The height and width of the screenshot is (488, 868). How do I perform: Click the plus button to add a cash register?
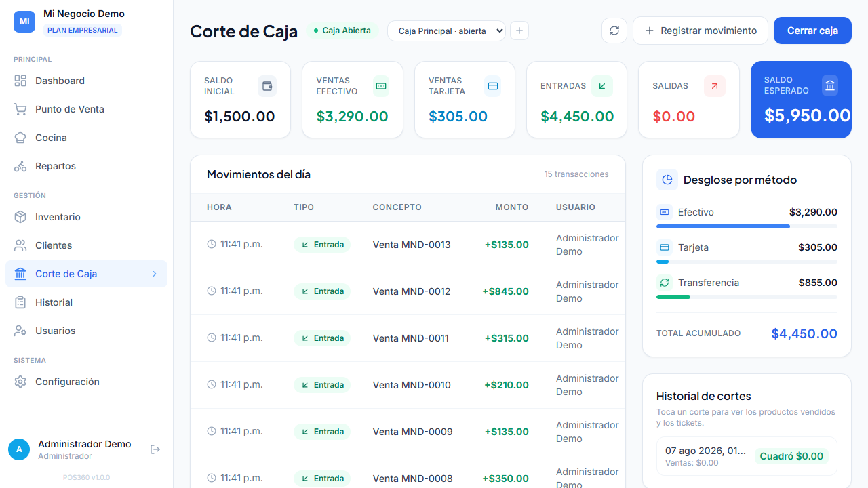(x=519, y=30)
